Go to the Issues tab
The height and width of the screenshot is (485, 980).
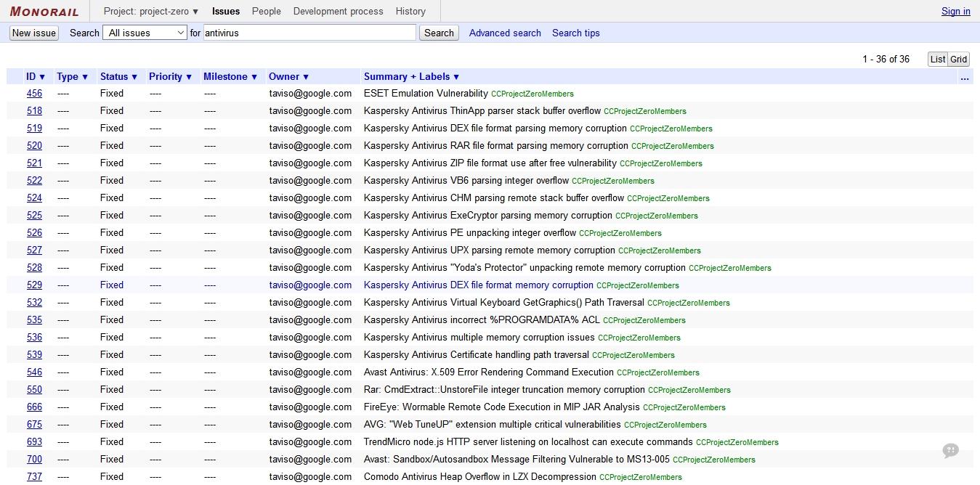pyautogui.click(x=226, y=11)
